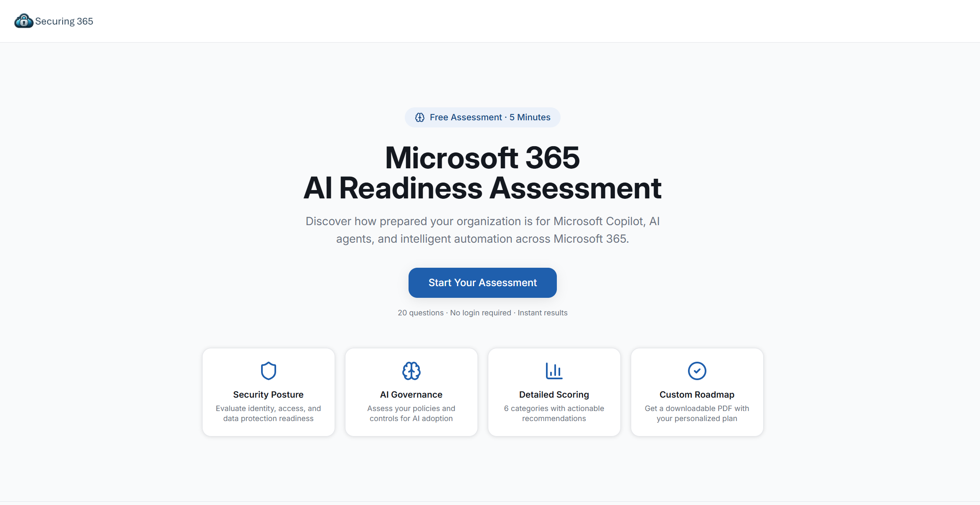Start Your Assessment button
The height and width of the screenshot is (505, 980).
(x=482, y=283)
